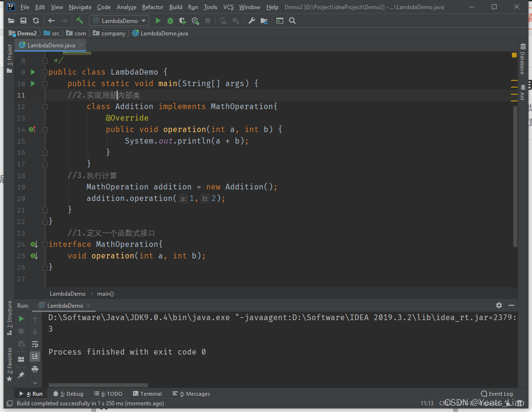The image size is (532, 412).
Task: Click the override gutter marker on line 14
Action: coord(32,129)
